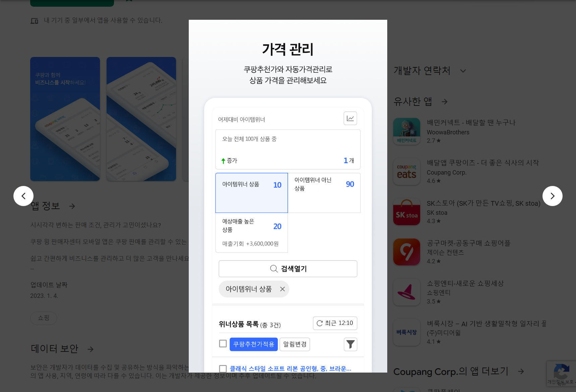This screenshot has width=576, height=392.
Task: Click the refresh icon next to 최근 12:10
Action: pos(319,323)
